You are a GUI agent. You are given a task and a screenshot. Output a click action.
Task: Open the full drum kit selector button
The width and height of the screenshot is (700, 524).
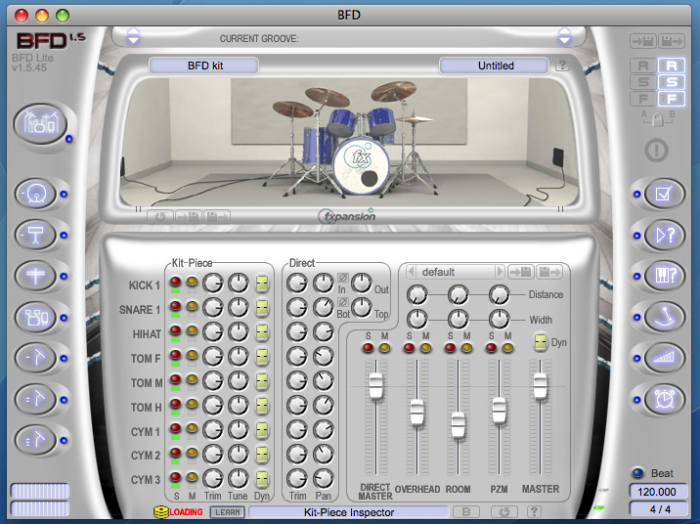(40, 124)
